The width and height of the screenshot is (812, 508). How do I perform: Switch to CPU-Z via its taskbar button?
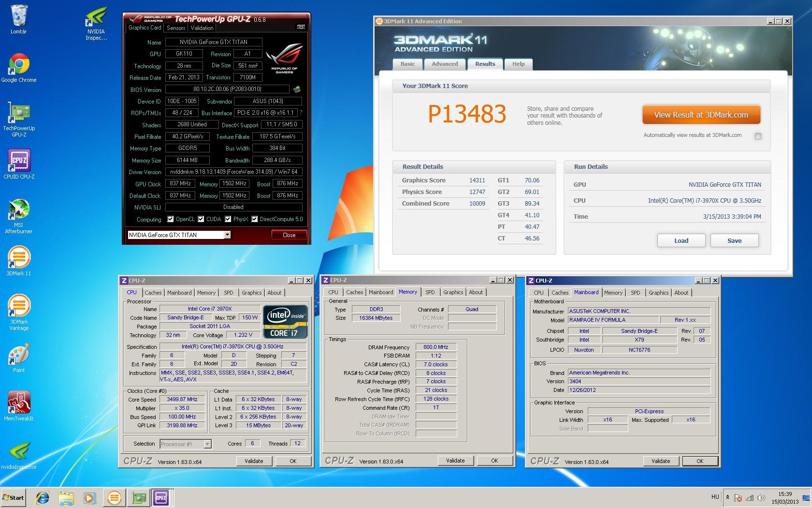(161, 497)
